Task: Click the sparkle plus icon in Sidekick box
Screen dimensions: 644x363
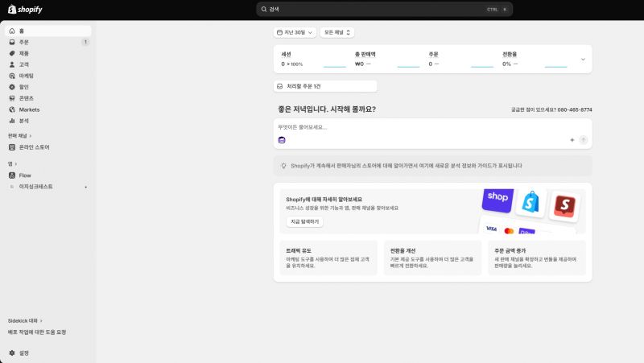Action: [572, 140]
